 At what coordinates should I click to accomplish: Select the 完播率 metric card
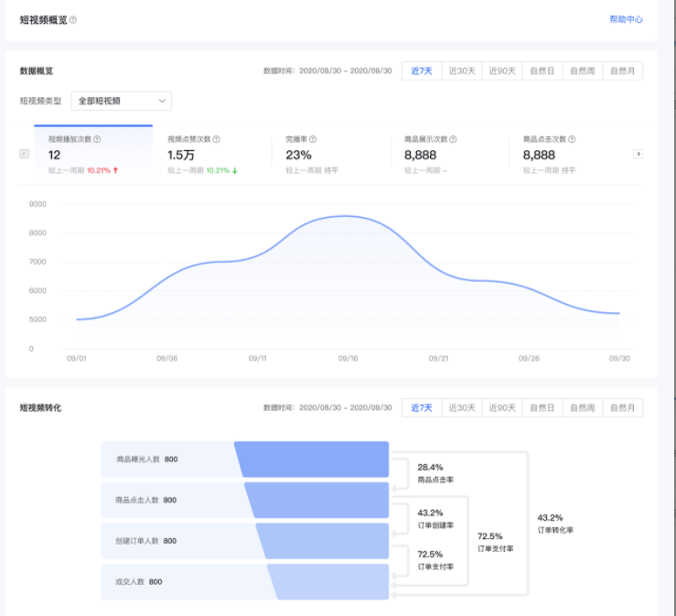pyautogui.click(x=330, y=155)
